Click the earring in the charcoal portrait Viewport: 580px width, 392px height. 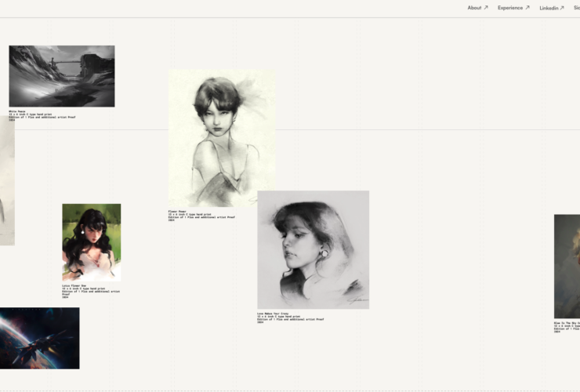point(322,253)
